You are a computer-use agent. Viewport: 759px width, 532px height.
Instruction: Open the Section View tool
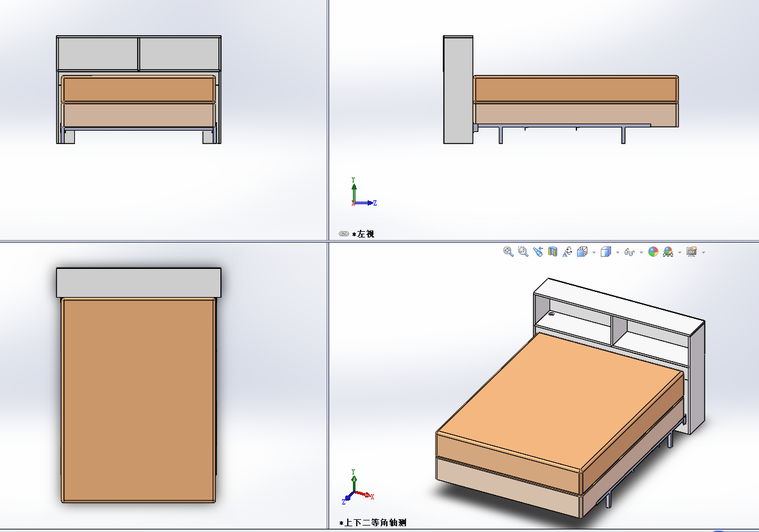553,252
